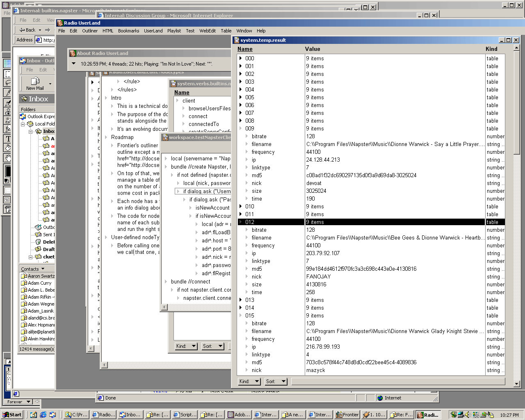The height and width of the screenshot is (420, 525).
Task: Select the Paint Bucket tool
Action: coord(7,148)
